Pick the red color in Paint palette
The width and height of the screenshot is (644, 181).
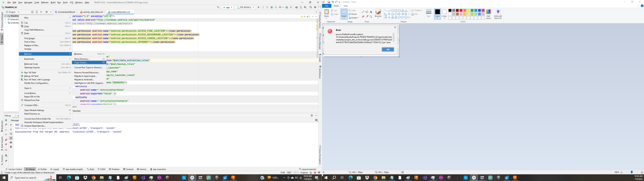coord(461,11)
